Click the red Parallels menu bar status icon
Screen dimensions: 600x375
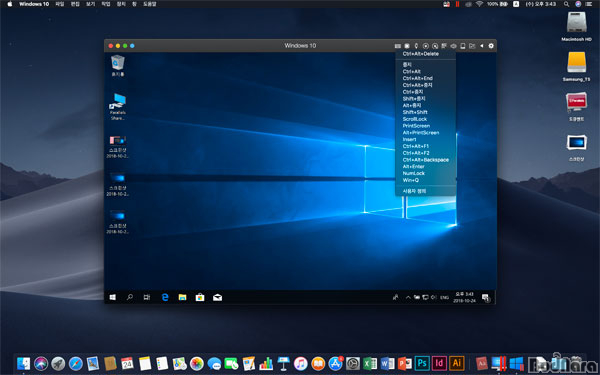click(x=457, y=4)
